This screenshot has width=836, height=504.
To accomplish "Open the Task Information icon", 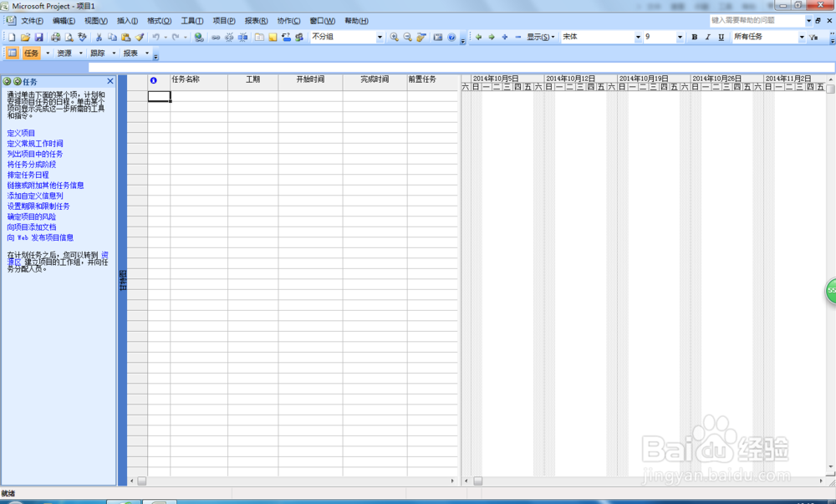I will click(259, 38).
